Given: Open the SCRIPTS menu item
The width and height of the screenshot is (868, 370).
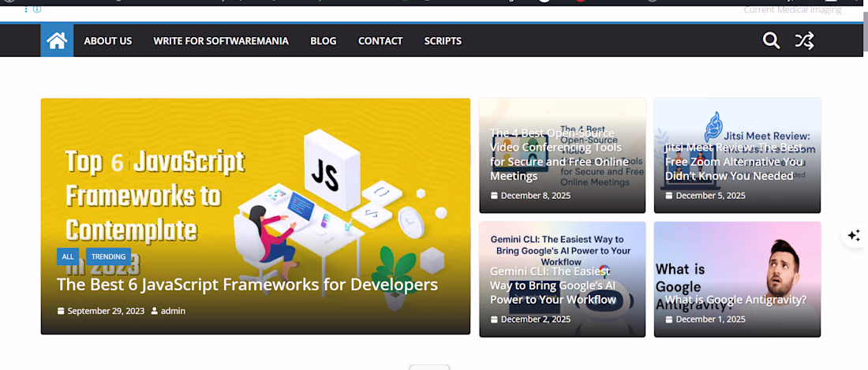Looking at the screenshot, I should coord(443,41).
